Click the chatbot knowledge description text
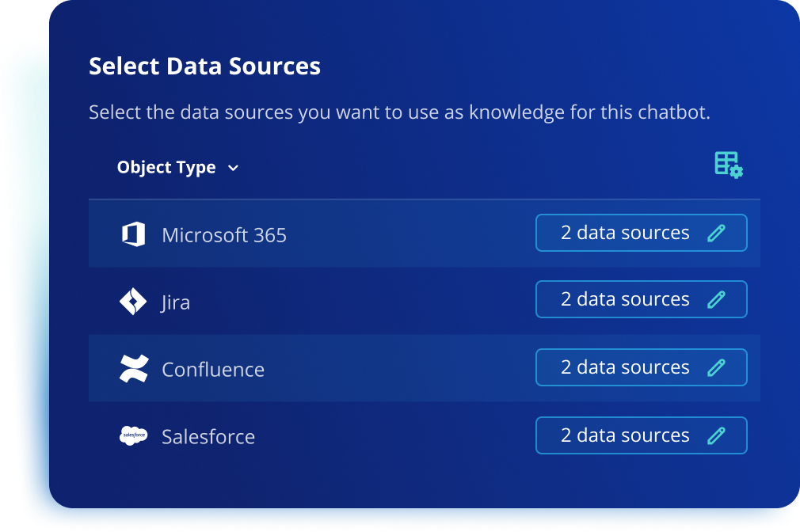 399,112
